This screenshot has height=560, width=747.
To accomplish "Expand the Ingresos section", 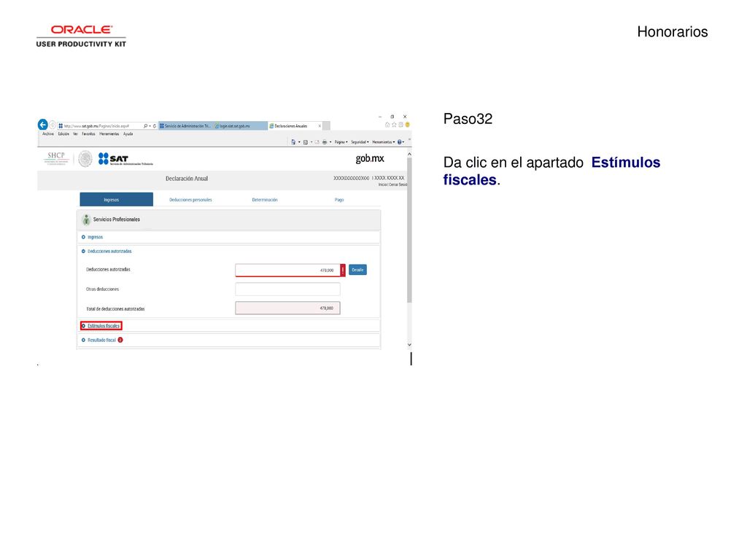I will point(93,237).
